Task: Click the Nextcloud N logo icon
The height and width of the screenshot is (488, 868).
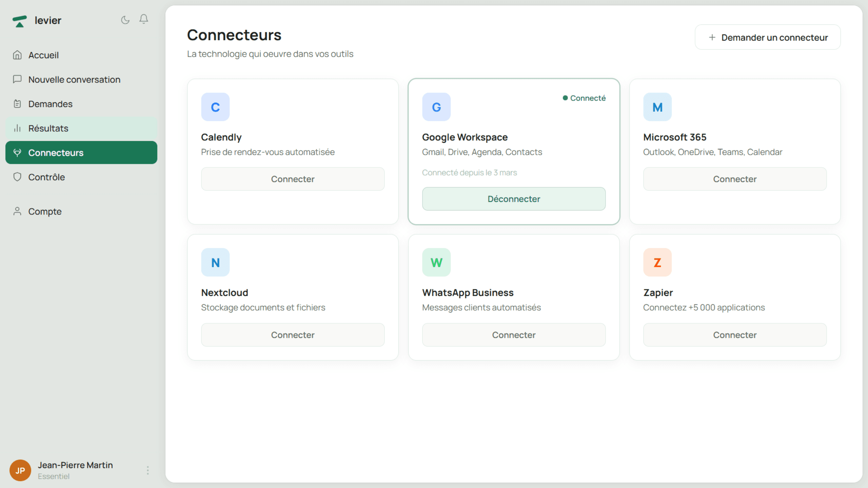Action: (215, 262)
